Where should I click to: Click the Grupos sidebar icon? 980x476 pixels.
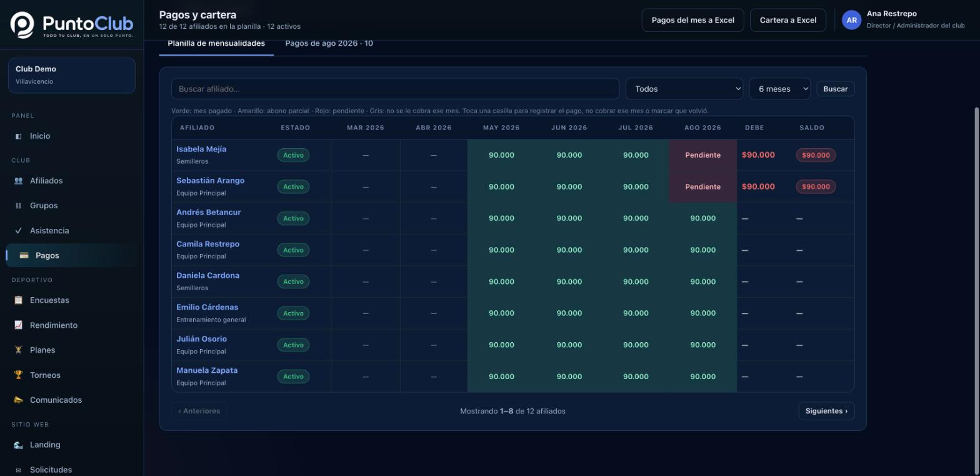point(18,206)
